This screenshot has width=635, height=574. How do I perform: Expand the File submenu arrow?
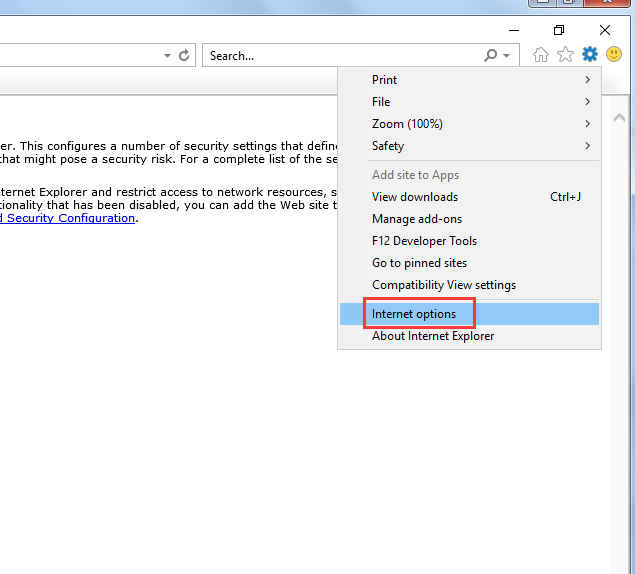tap(588, 102)
